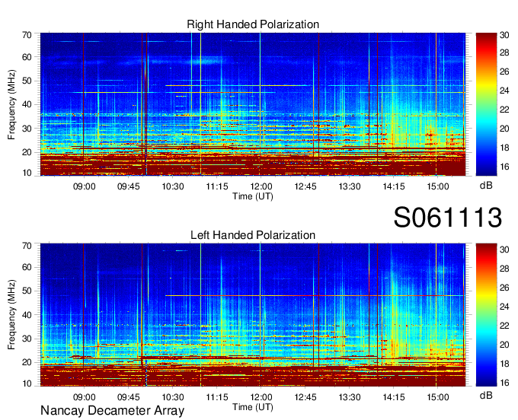Click 'Time (UT)' label under Right Handed plot
Viewport: 518px width, 420px height.
253,196
